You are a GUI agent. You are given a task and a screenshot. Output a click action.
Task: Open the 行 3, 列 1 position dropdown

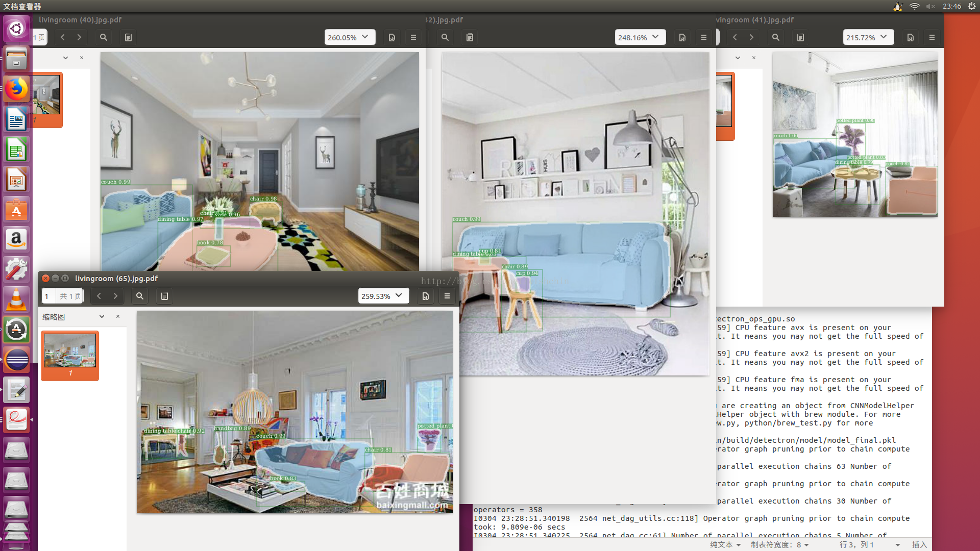pyautogui.click(x=870, y=545)
